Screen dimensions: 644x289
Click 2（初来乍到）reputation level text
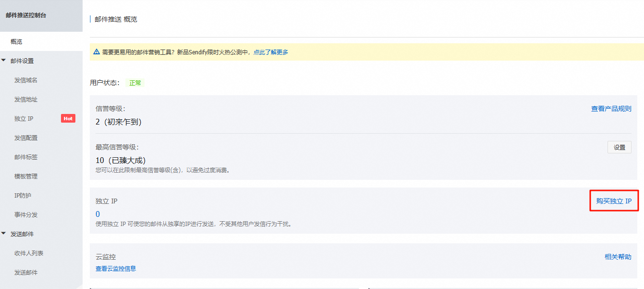tap(119, 122)
